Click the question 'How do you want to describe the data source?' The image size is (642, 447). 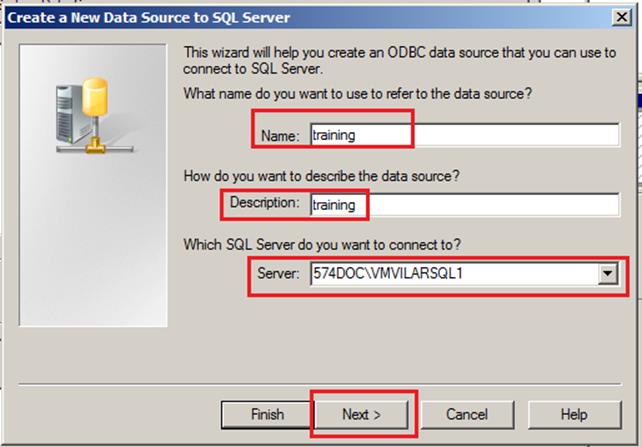321,176
